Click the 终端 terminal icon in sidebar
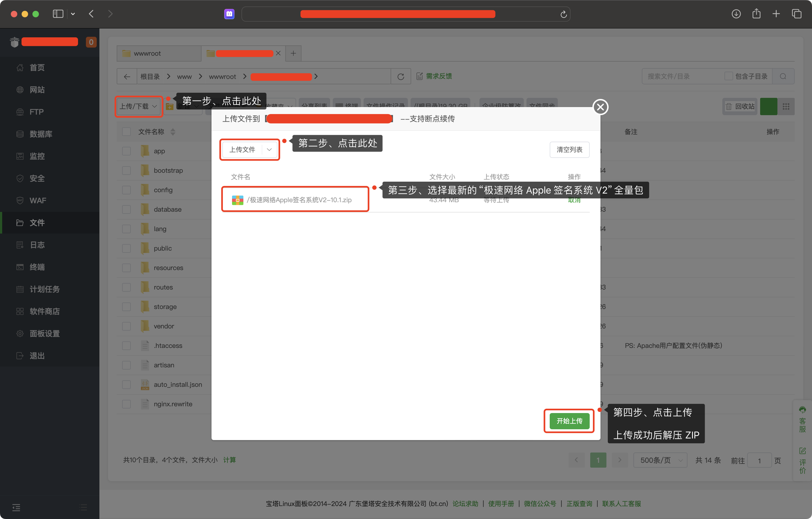Viewport: 812px width, 519px height. (20, 267)
